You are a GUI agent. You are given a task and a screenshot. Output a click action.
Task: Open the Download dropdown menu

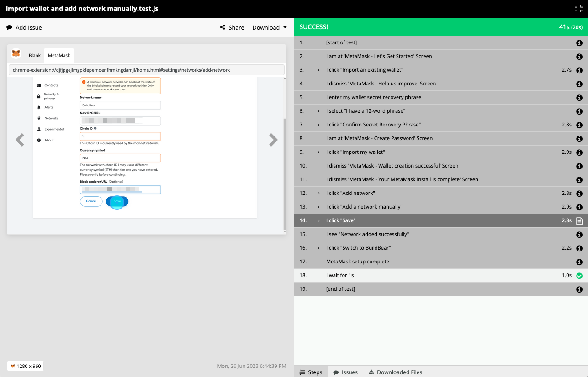point(270,27)
